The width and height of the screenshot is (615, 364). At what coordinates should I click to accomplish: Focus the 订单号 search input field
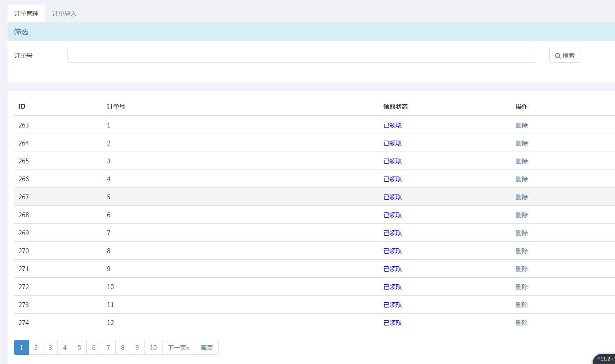coord(301,55)
